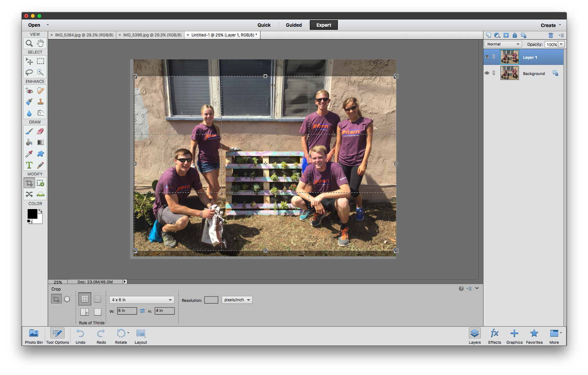Select Golden Ratio crop overlay
588x375 pixels.
[85, 312]
